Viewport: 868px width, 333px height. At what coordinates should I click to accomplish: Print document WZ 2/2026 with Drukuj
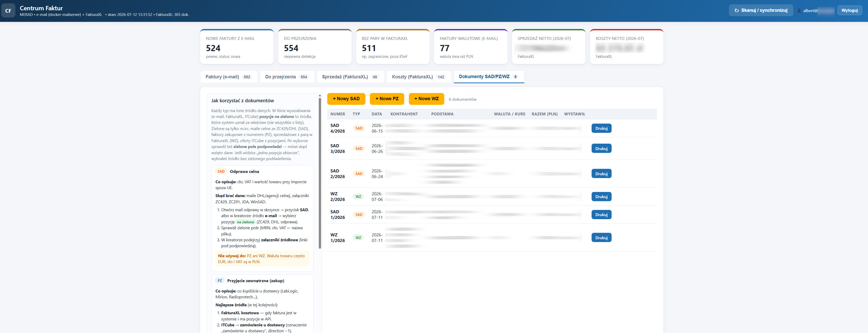click(601, 197)
